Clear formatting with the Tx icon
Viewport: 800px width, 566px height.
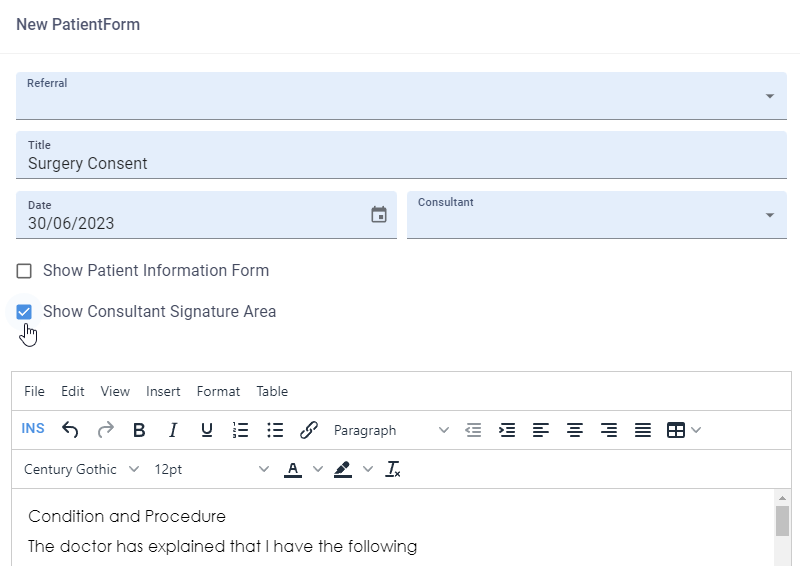pyautogui.click(x=393, y=469)
